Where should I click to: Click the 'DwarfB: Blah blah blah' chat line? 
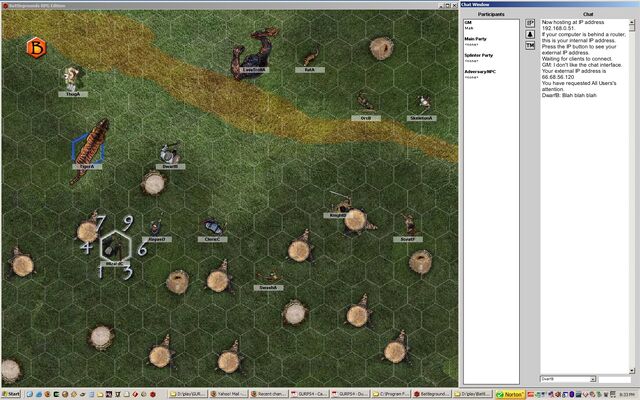tap(569, 96)
